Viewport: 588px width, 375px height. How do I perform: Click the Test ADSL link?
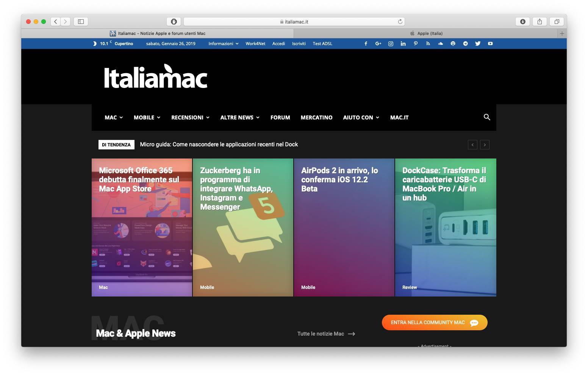point(322,44)
